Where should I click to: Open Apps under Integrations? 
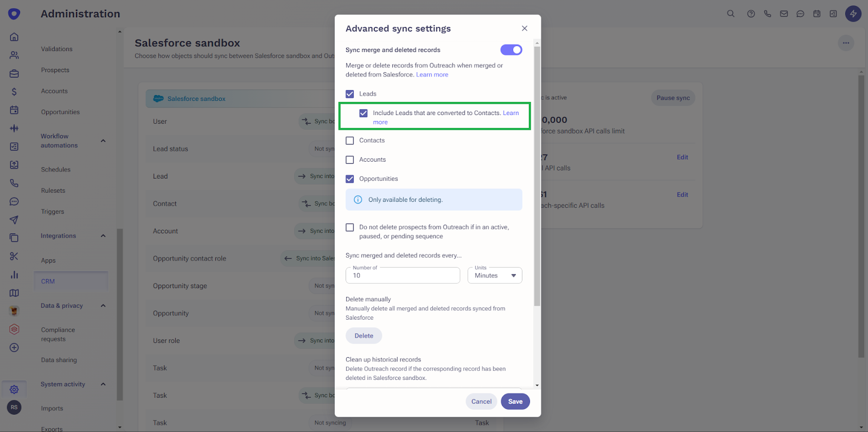[x=48, y=261]
